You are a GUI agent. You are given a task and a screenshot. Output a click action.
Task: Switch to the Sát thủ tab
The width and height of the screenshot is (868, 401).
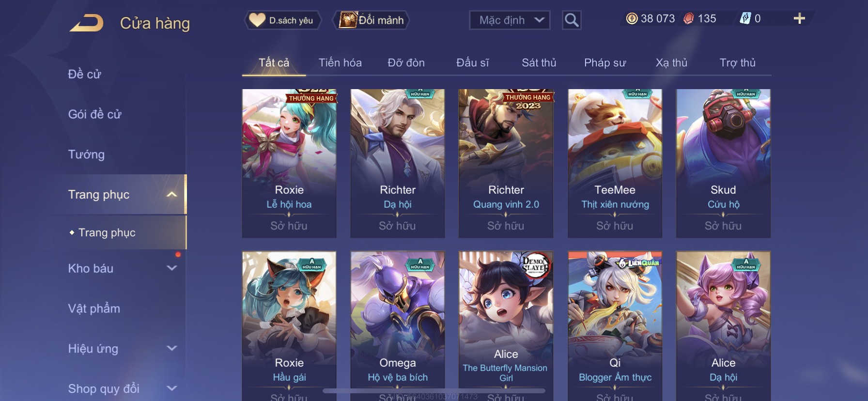click(x=539, y=62)
